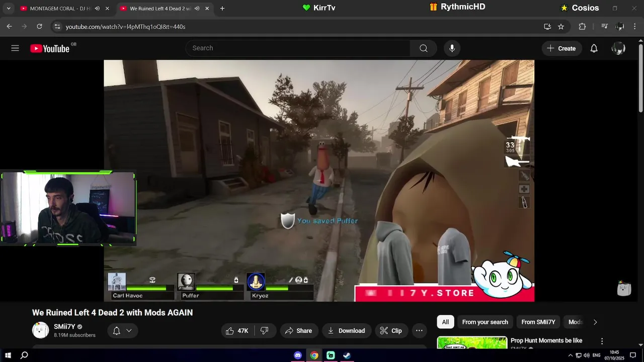Open the volume tray icon

(587, 355)
